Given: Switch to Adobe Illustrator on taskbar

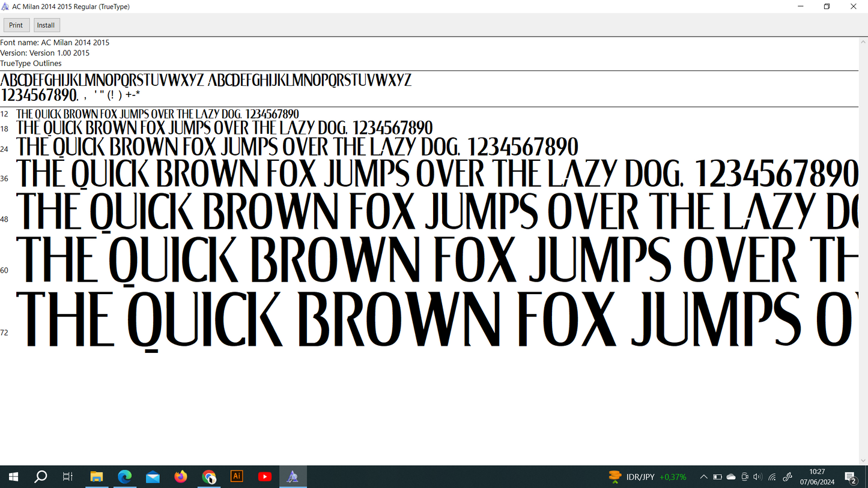Looking at the screenshot, I should pyautogui.click(x=237, y=477).
